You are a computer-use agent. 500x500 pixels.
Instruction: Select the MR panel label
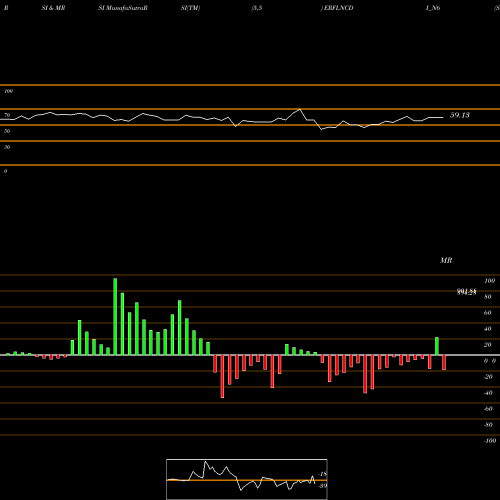coord(446,260)
